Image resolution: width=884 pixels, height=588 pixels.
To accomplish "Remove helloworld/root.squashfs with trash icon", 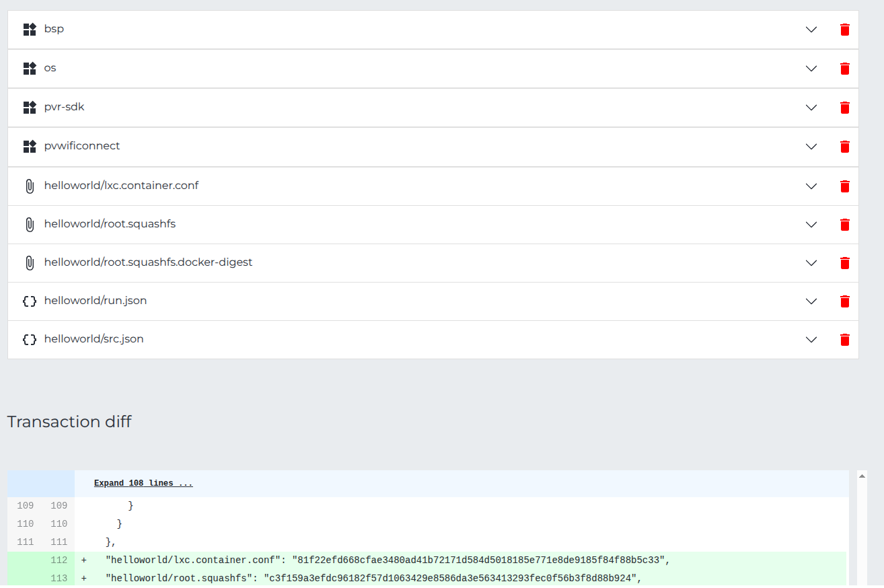I will pyautogui.click(x=845, y=225).
